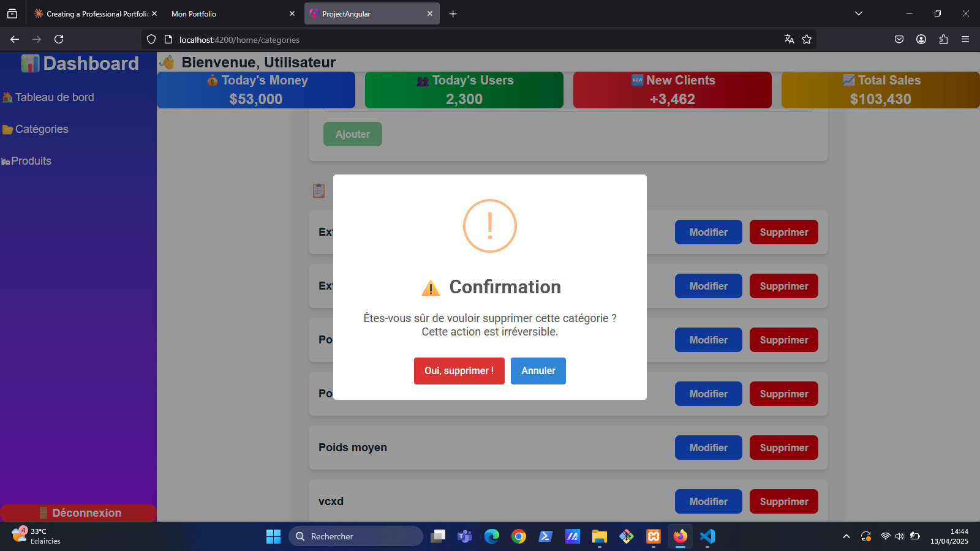Image resolution: width=980 pixels, height=551 pixels.
Task: Go forward to the next page
Action: click(37, 39)
